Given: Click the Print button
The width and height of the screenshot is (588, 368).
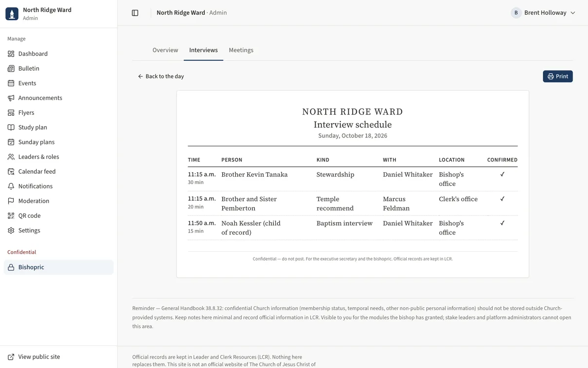Looking at the screenshot, I should (x=558, y=77).
